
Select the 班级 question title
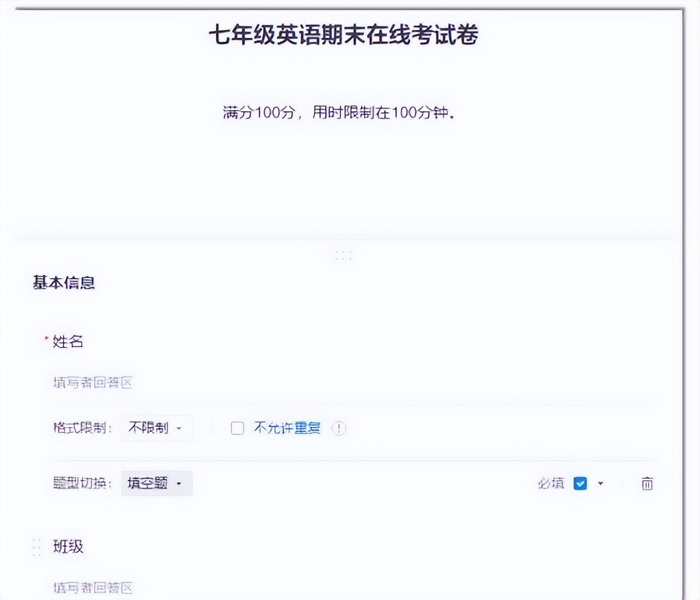[x=68, y=546]
